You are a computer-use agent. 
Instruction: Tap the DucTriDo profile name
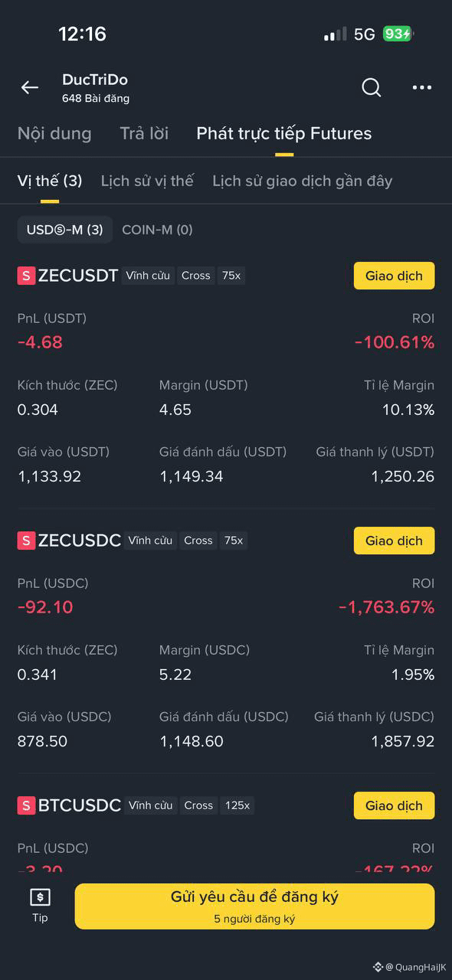click(95, 80)
